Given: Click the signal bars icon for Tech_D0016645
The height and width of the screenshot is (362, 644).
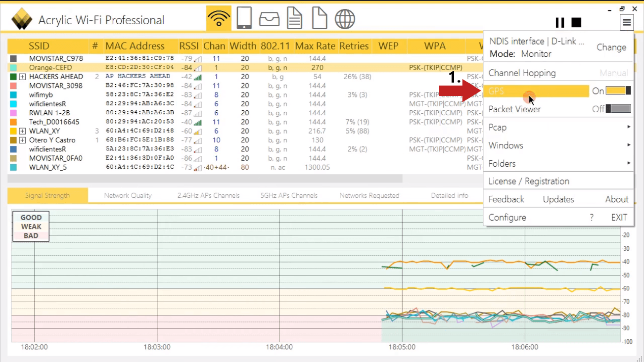Looking at the screenshot, I should (198, 122).
